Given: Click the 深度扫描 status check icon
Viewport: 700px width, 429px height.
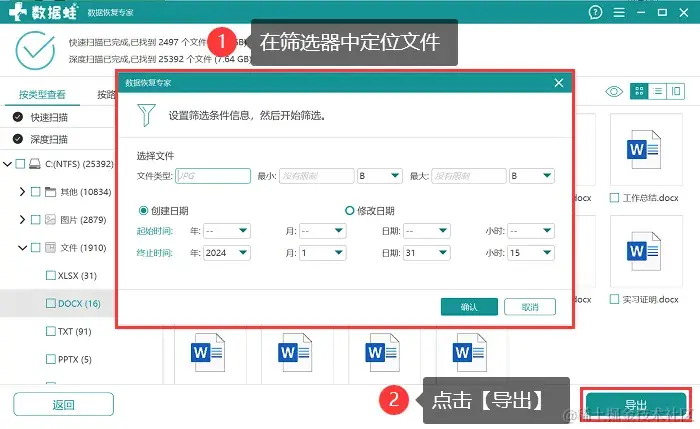Looking at the screenshot, I should click(18, 139).
